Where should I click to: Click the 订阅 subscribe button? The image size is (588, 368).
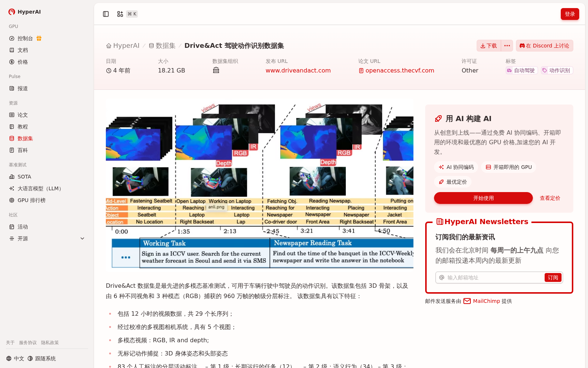tap(553, 277)
